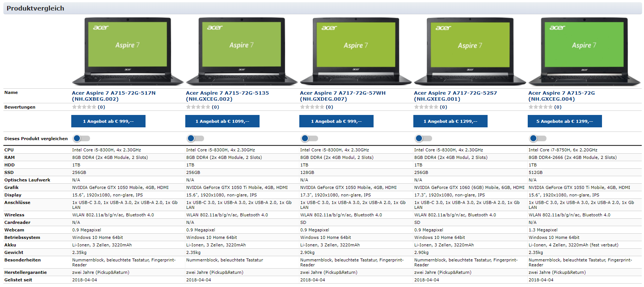Click star rating of NH.GXCEG.004 model

tap(540, 107)
